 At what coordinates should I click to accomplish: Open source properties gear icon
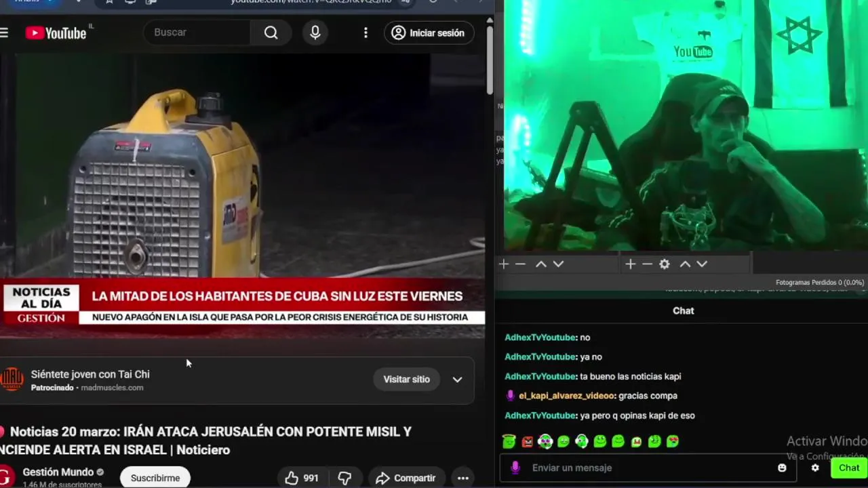coord(665,264)
